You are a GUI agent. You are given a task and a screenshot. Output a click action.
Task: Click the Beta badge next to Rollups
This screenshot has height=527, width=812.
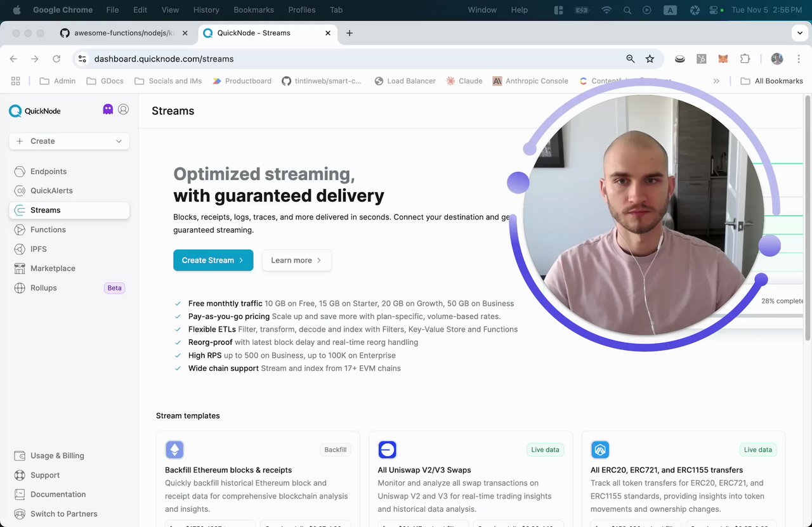pyautogui.click(x=114, y=288)
